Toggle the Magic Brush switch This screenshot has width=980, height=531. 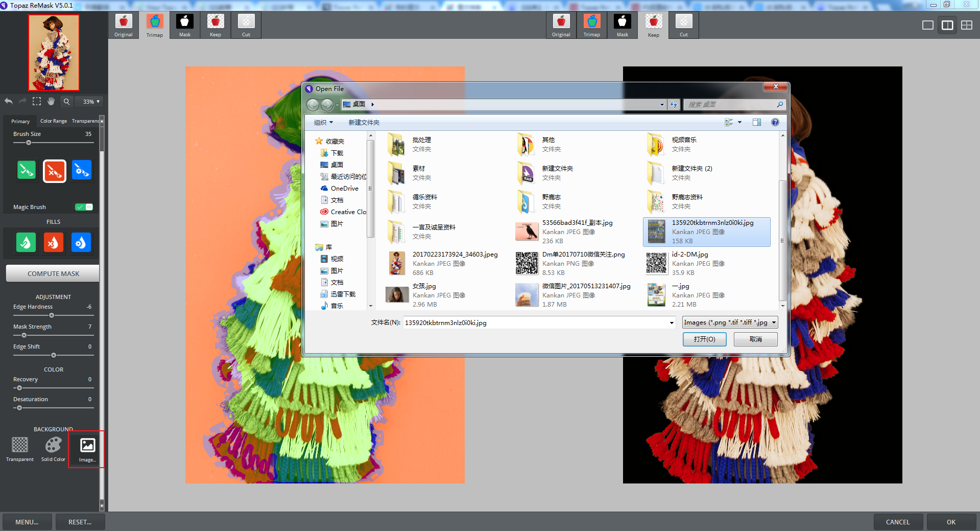(84, 207)
